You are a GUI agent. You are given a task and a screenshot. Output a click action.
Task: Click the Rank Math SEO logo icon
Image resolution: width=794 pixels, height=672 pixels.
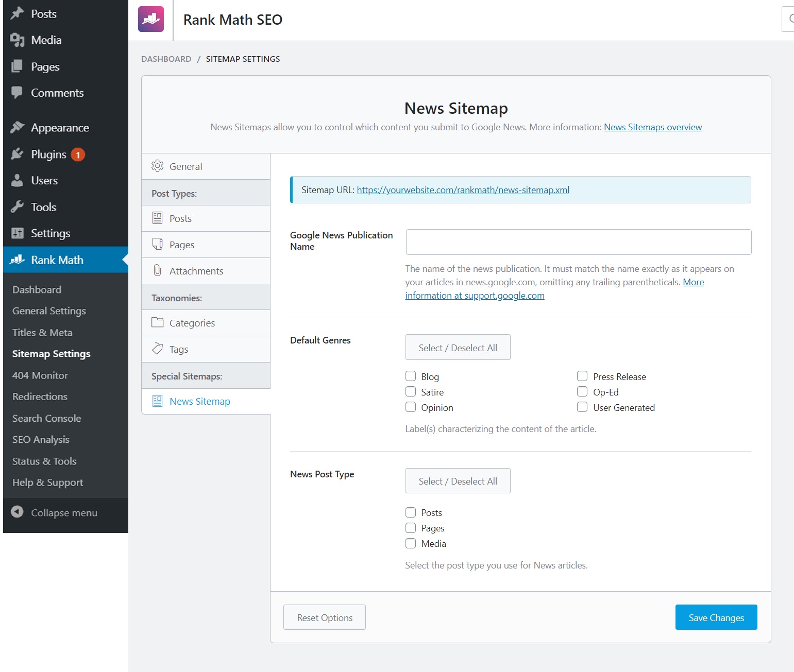pyautogui.click(x=151, y=20)
